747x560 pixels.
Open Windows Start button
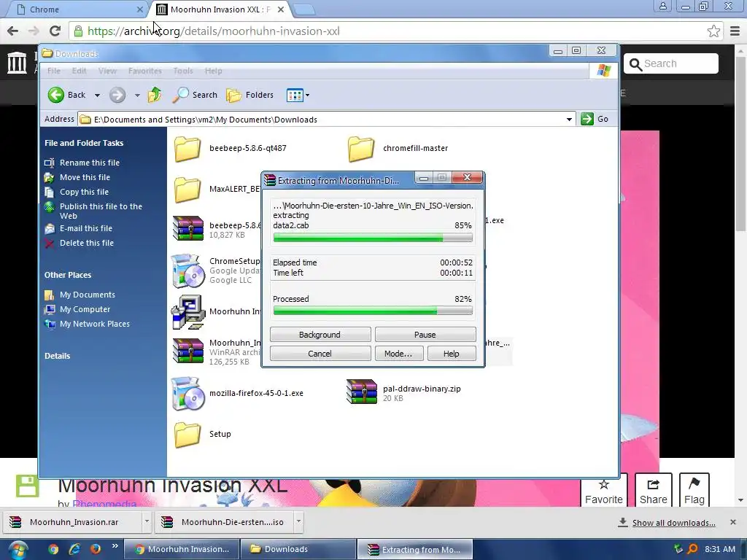(x=18, y=550)
